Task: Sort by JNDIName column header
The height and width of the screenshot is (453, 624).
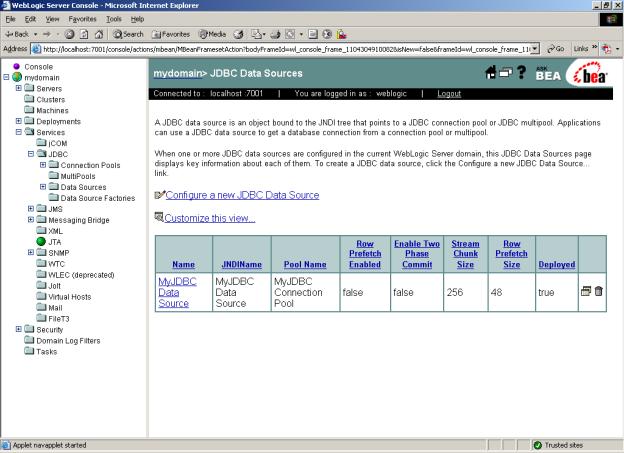Action: pyautogui.click(x=242, y=265)
